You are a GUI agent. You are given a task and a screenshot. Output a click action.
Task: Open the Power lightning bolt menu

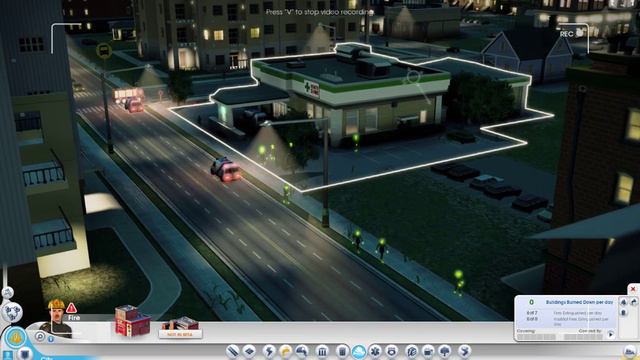click(x=269, y=351)
